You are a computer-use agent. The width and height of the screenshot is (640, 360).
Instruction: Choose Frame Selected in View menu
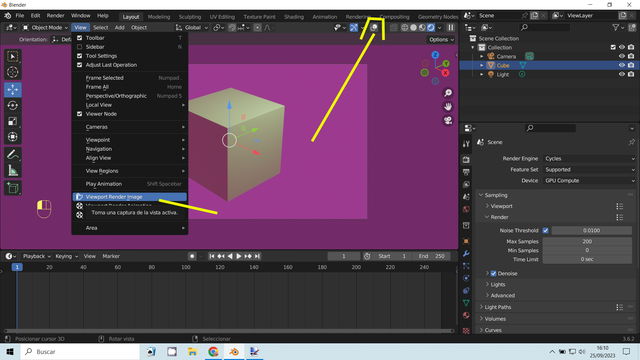point(130,78)
